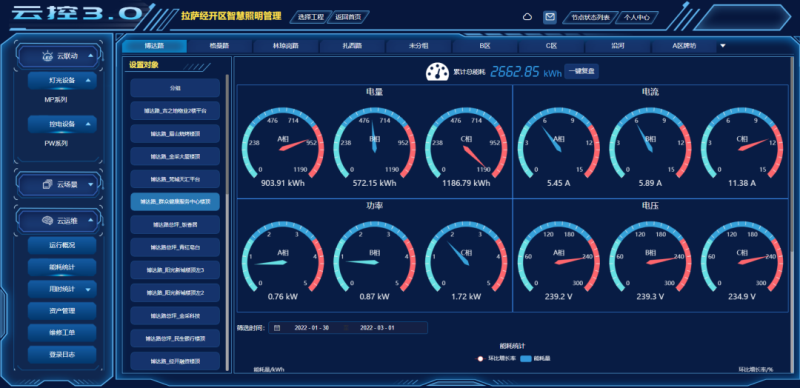Click the 一键复盘 button
The height and width of the screenshot is (388, 800).
[x=581, y=71]
